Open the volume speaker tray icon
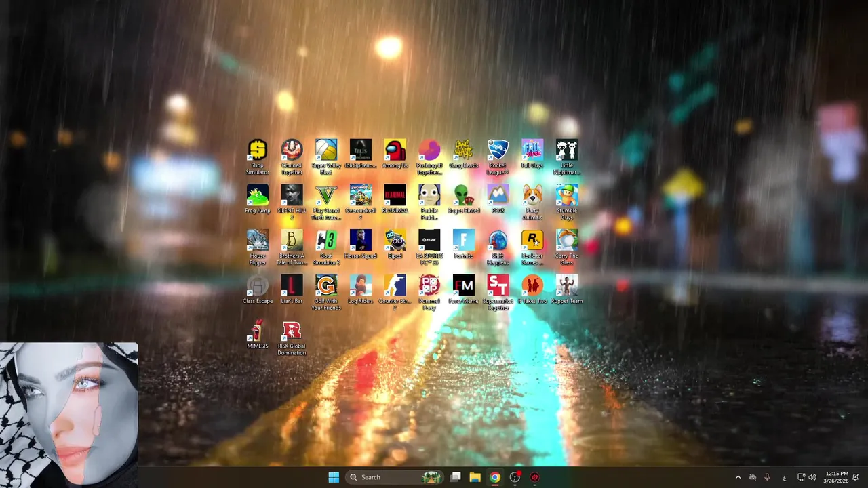The height and width of the screenshot is (488, 868). click(812, 477)
